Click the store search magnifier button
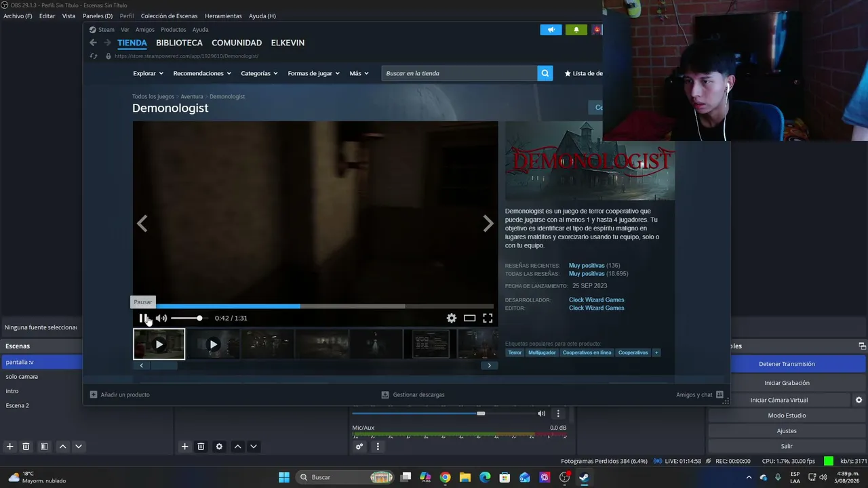Image resolution: width=868 pixels, height=488 pixels. 545,73
